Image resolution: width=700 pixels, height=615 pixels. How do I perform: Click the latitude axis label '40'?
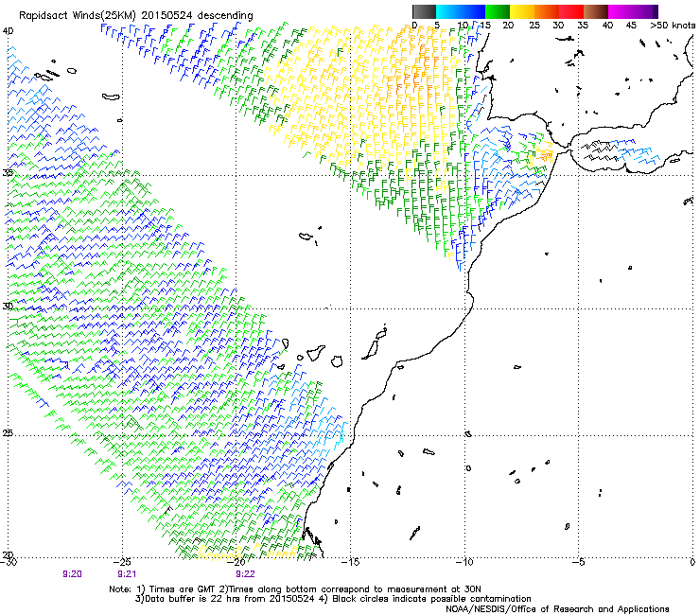coord(8,31)
